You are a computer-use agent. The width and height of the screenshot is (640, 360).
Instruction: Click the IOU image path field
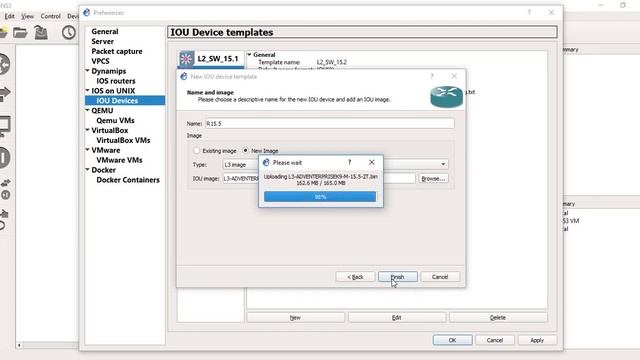pos(319,178)
